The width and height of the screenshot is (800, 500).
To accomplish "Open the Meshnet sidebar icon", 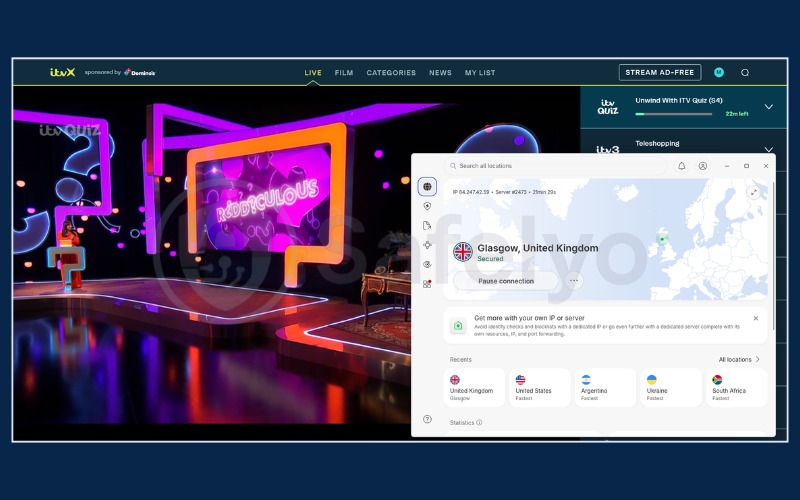I will point(427,245).
